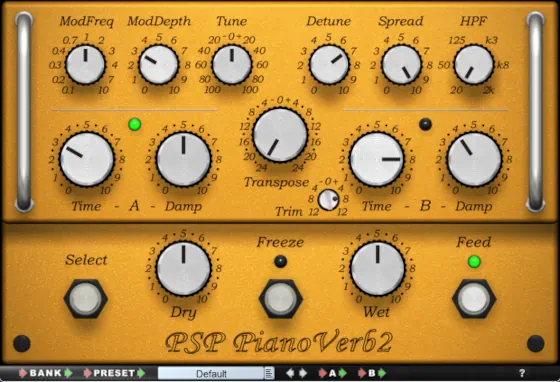Click the Freeze status LED
Image resolution: width=560 pixels, height=382 pixels.
280,261
